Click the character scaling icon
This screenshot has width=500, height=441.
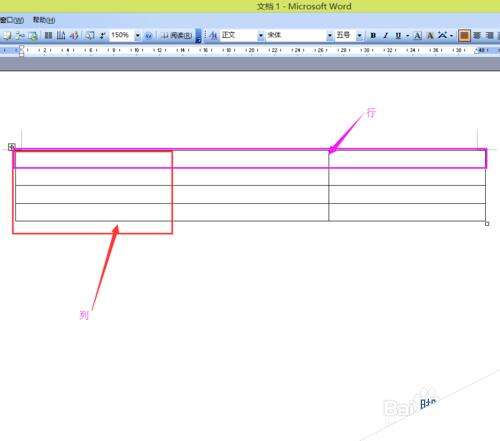click(x=442, y=35)
